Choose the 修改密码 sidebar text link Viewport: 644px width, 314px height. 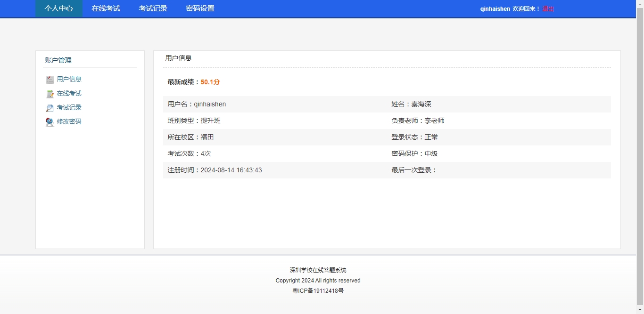69,121
